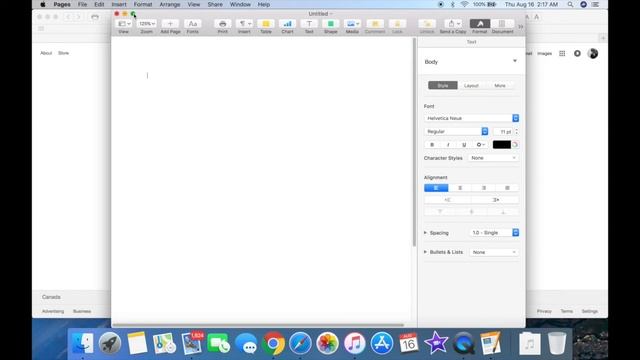Increase the paragraph indent
640x360 pixels.
click(496, 200)
